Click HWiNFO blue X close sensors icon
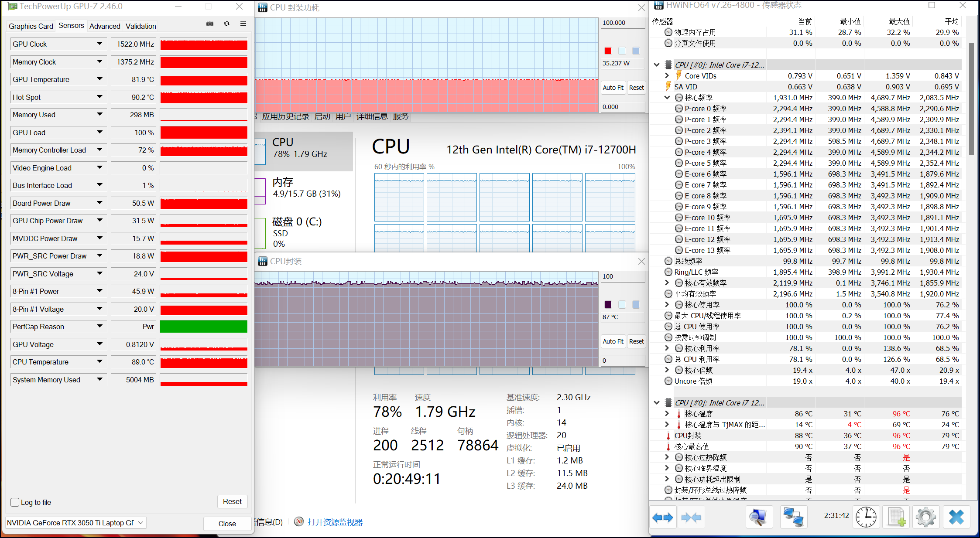 (956, 518)
